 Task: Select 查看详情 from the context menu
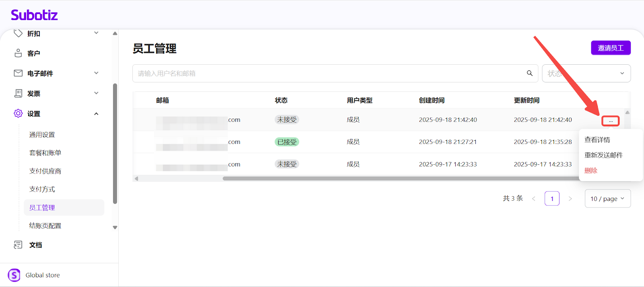[x=597, y=140]
